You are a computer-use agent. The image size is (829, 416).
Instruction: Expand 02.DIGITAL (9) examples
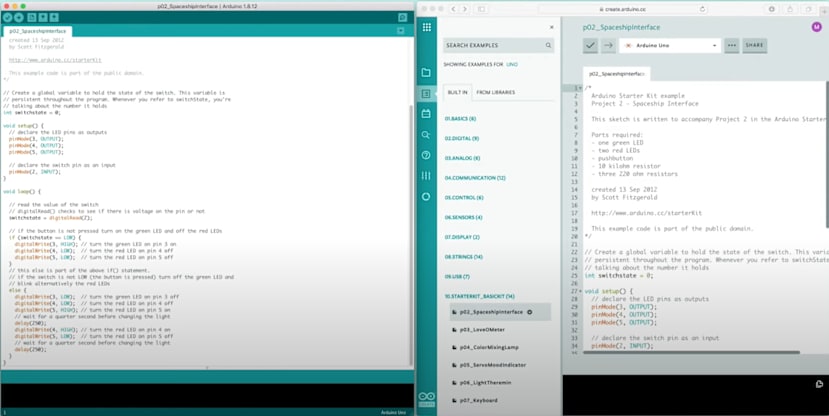pos(462,138)
